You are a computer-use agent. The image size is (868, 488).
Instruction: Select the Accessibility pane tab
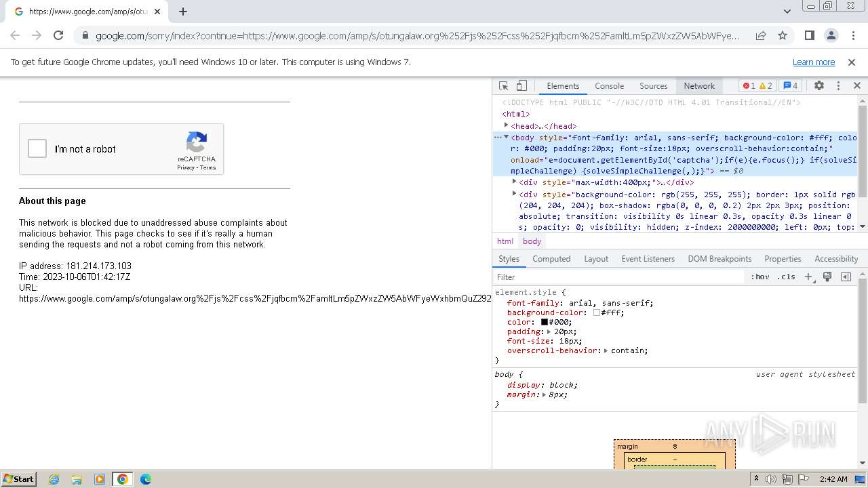[x=836, y=259]
